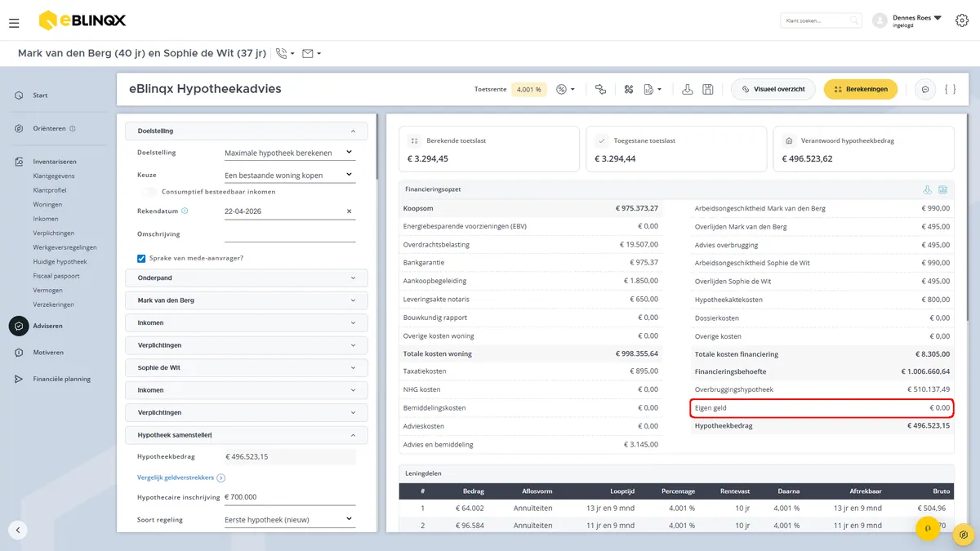980x551 pixels.
Task: Uncheck Sprake van mede-aanvrager checkbox
Action: pos(141,258)
